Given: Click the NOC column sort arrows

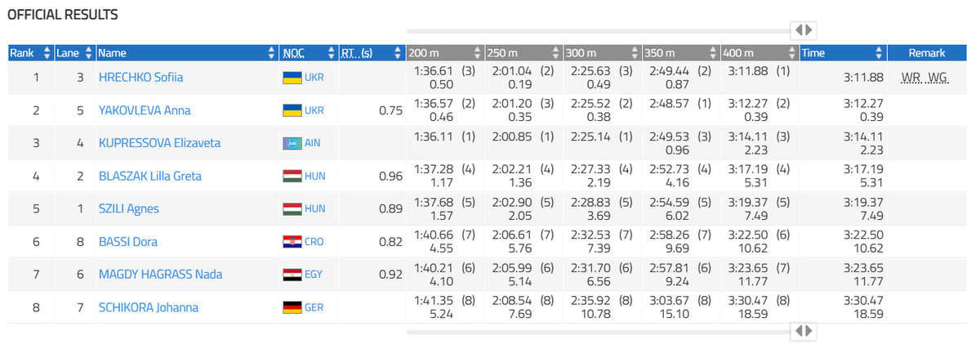Looking at the screenshot, I should [331, 53].
